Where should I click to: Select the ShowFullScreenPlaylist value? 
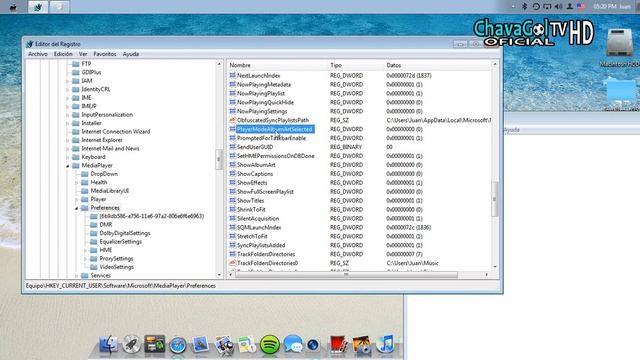click(265, 191)
